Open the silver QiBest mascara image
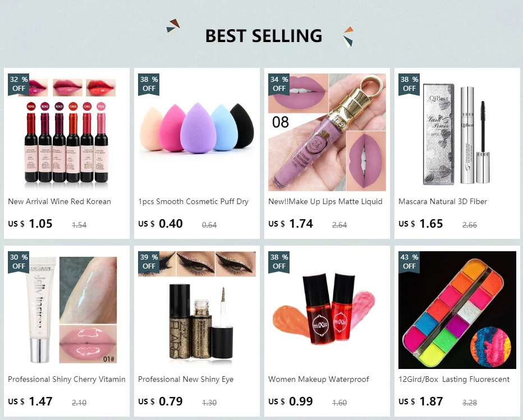This screenshot has width=523, height=420. pos(457,132)
